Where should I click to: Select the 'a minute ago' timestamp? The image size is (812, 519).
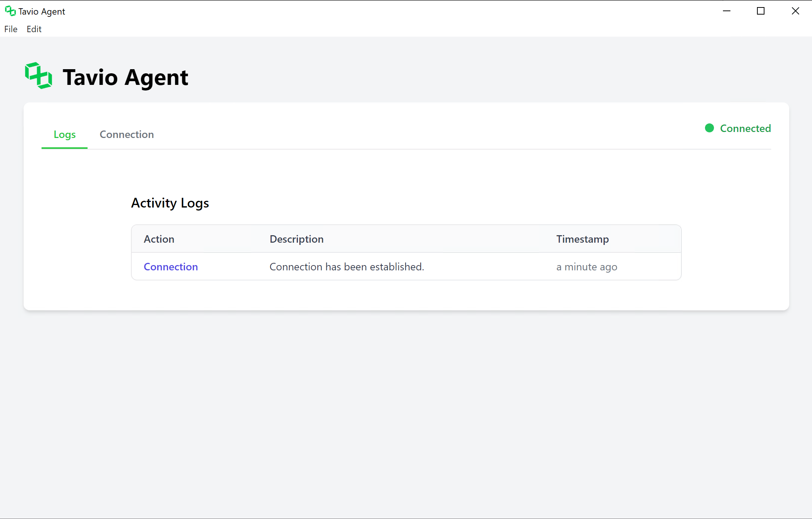586,267
